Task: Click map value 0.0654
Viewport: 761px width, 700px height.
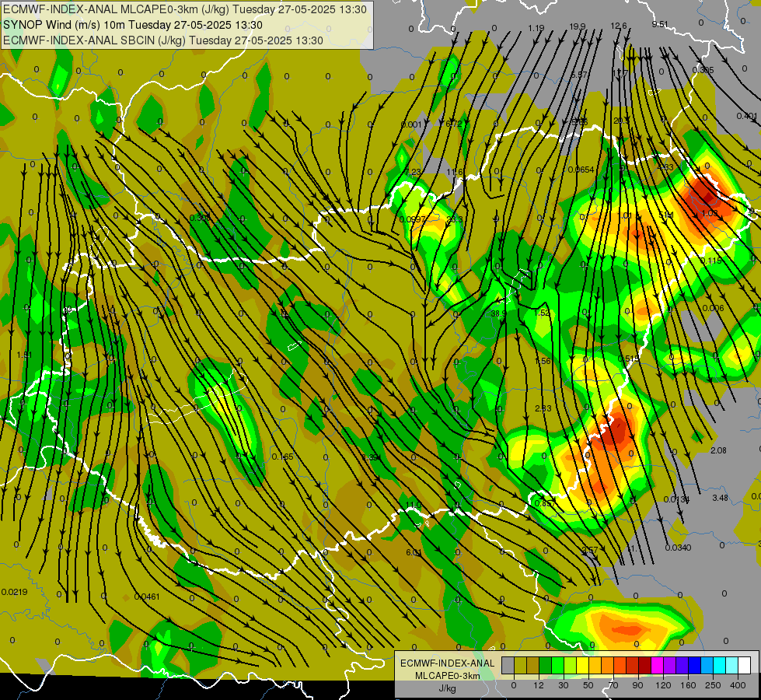Action: [581, 170]
